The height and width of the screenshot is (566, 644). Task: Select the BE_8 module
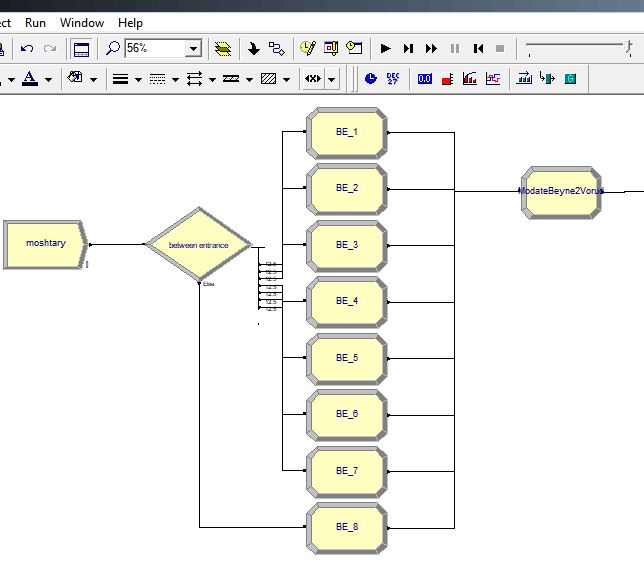coord(347,528)
